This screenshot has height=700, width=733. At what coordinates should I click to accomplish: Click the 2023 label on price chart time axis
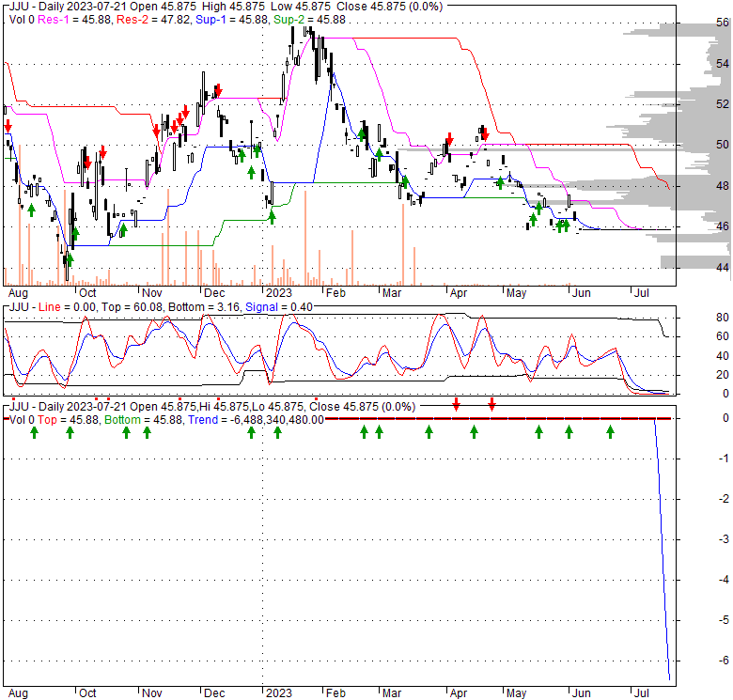[278, 293]
